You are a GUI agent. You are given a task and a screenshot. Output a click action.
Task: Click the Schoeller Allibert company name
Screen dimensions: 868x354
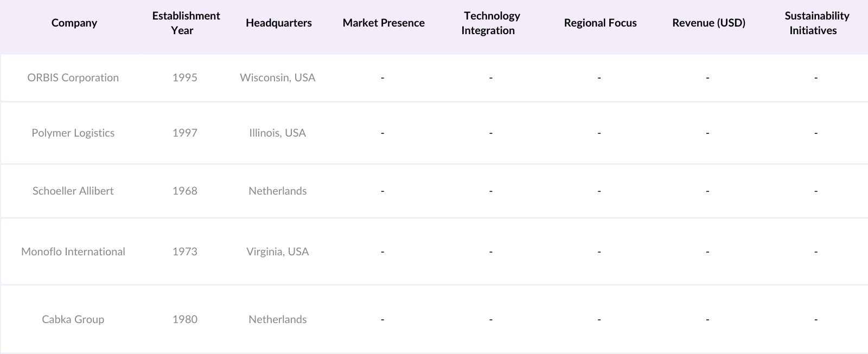coord(73,191)
